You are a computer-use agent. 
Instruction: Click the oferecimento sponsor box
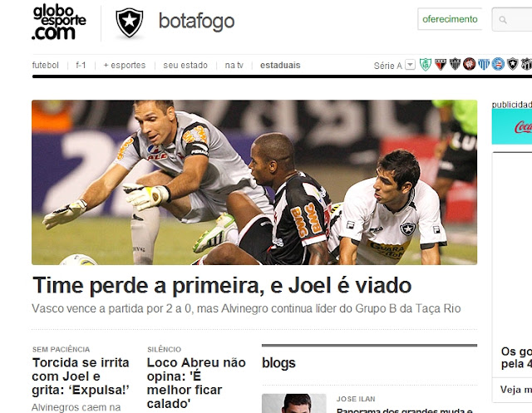pos(450,19)
